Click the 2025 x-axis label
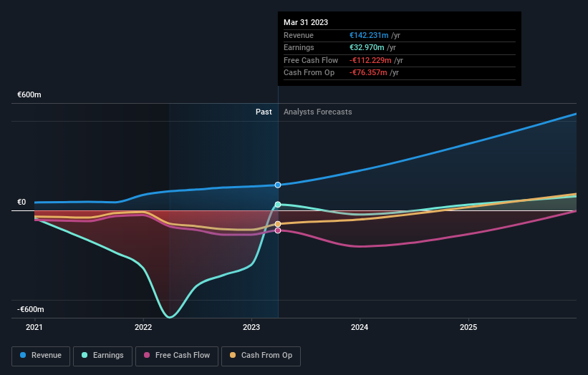The image size is (588, 375). [x=468, y=328]
